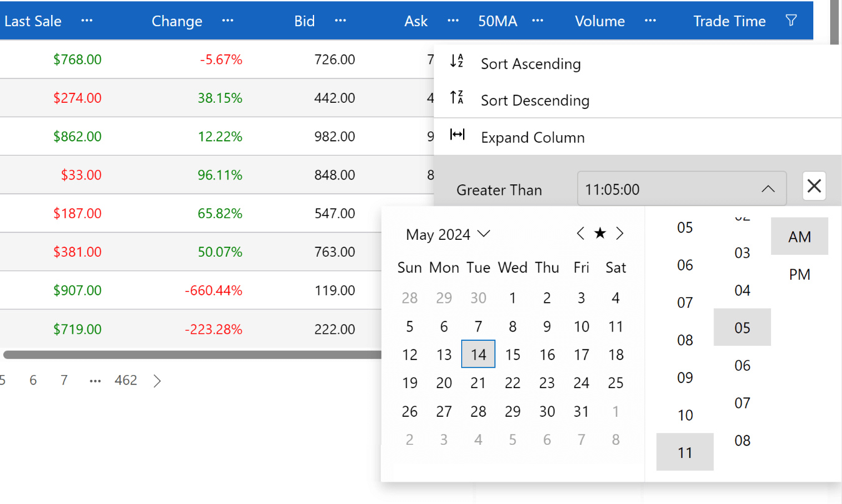Click the Sort Descending Z-A icon
This screenshot has width=842, height=504.
(x=457, y=98)
